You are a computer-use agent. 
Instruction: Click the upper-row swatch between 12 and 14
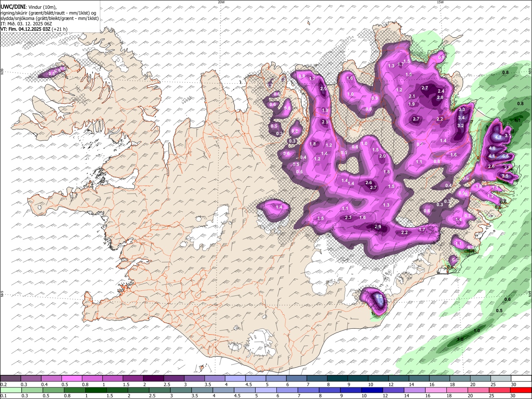(x=398, y=378)
